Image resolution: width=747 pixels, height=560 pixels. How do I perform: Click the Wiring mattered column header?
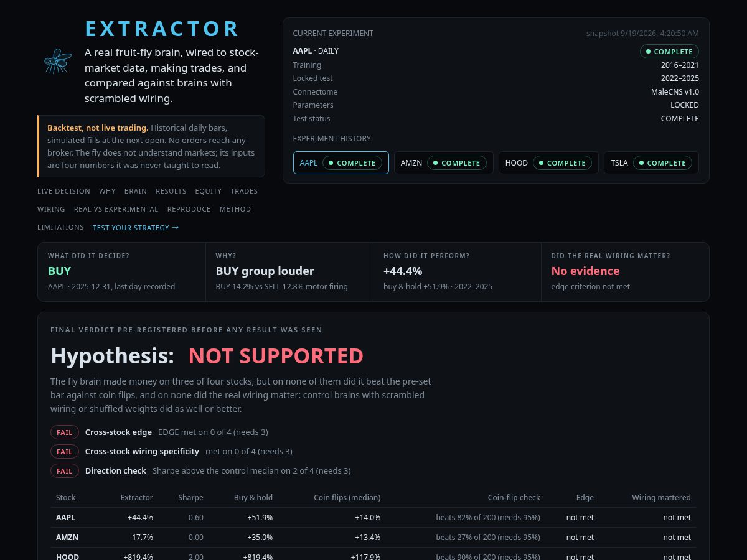coord(661,497)
